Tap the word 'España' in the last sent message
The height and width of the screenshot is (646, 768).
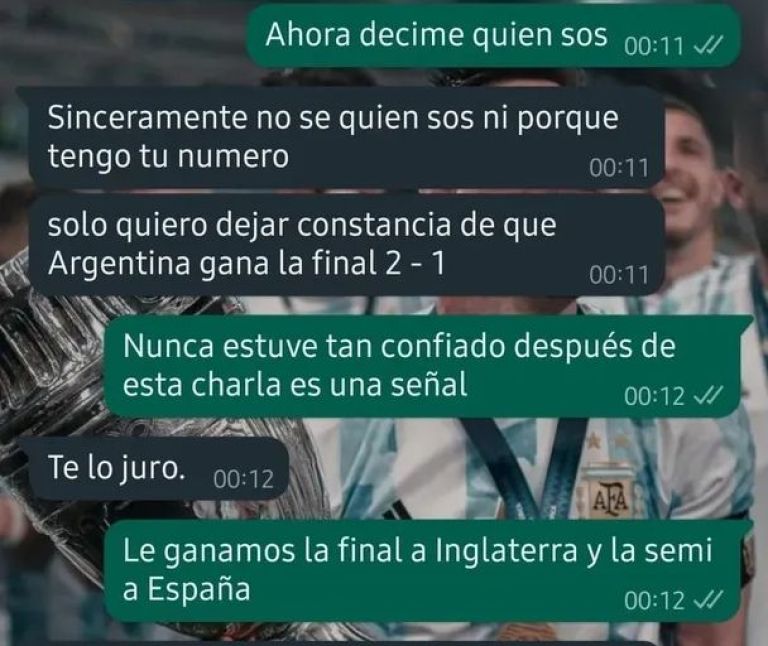(199, 589)
